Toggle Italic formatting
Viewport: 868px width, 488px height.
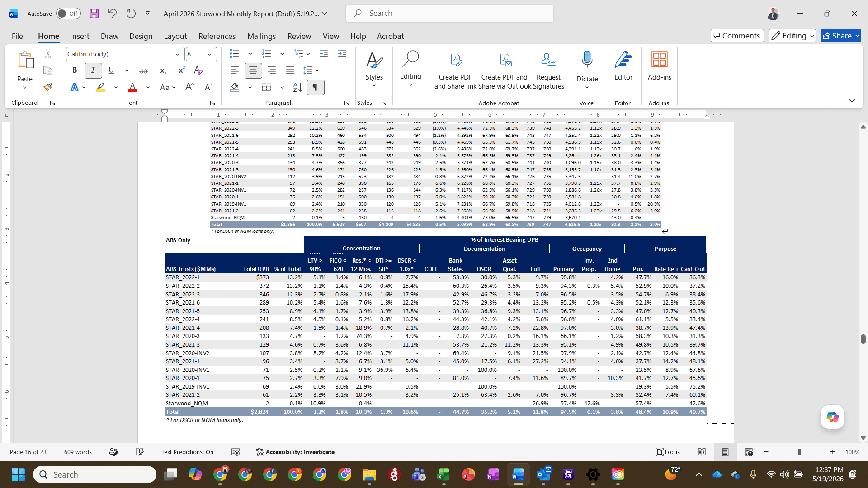click(x=93, y=70)
